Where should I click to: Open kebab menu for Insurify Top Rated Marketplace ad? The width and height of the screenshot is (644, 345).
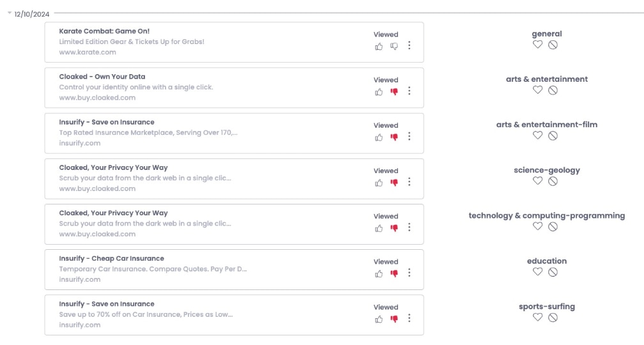click(409, 136)
